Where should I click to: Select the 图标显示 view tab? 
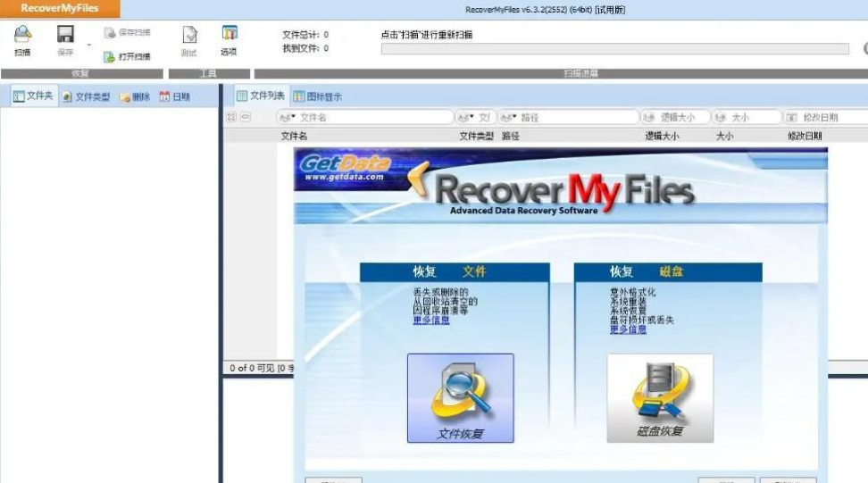pyautogui.click(x=318, y=96)
